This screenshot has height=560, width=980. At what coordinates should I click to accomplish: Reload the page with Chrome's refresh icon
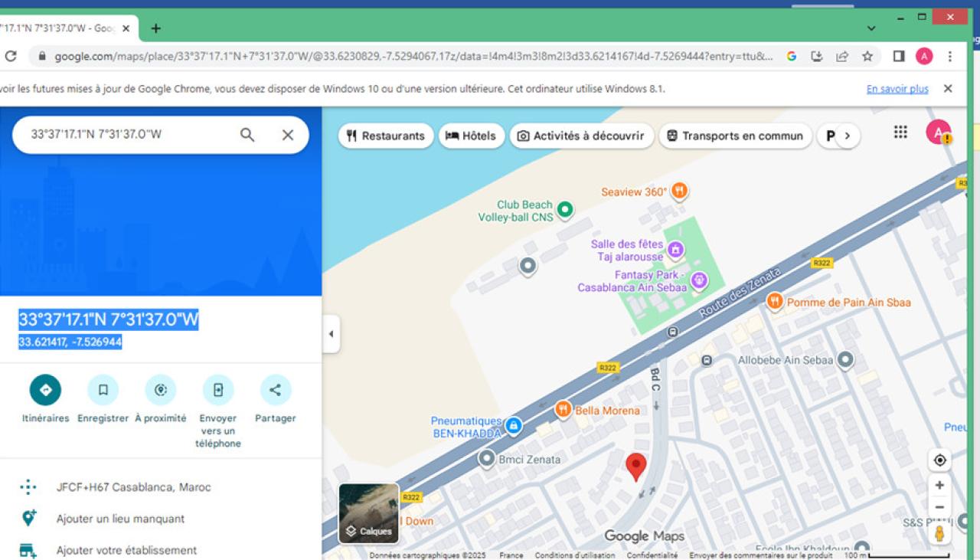tap(11, 56)
